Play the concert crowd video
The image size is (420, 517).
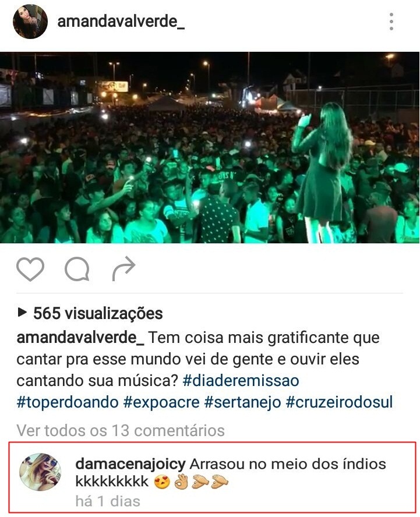pyautogui.click(x=210, y=147)
